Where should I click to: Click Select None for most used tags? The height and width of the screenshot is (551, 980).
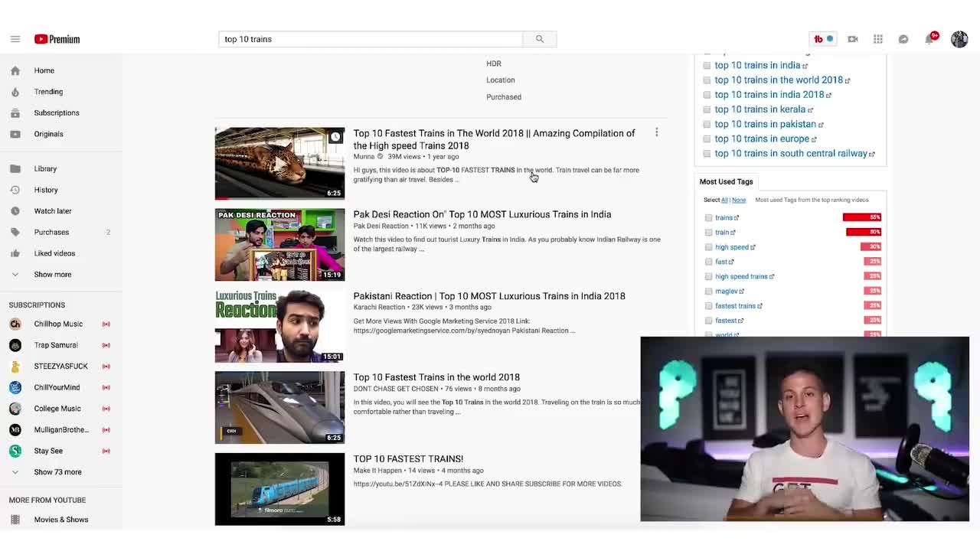[739, 200]
